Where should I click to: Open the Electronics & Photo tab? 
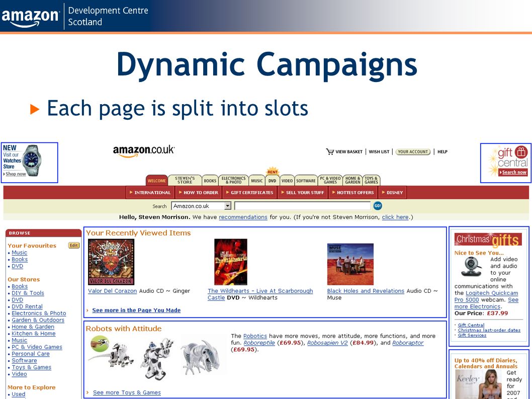233,180
